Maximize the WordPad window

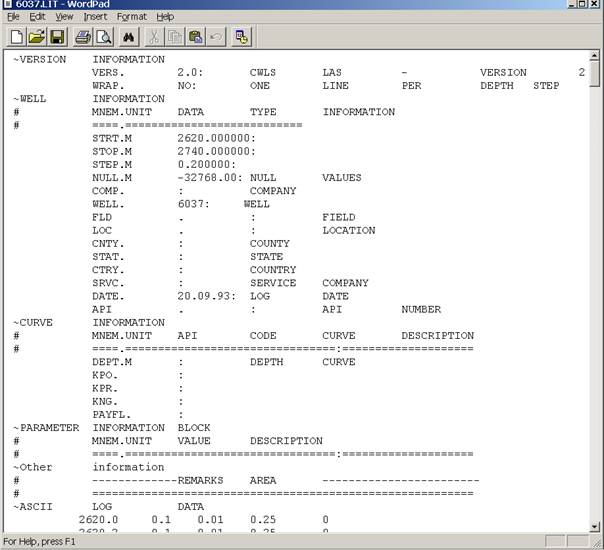pos(582,4)
